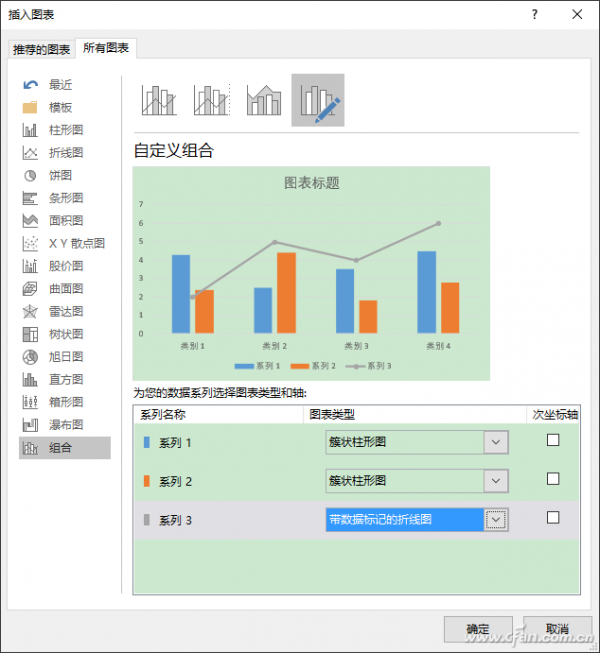Select the Combo (组合) chart icon

coord(30,448)
